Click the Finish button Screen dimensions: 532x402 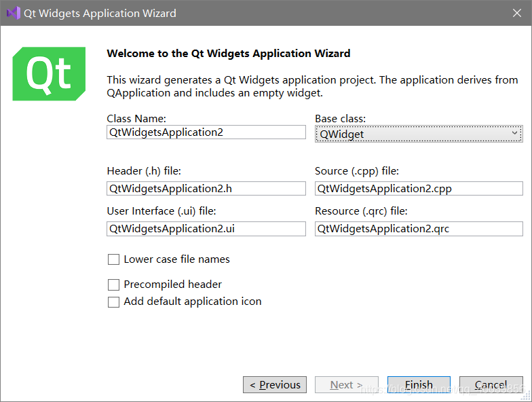click(419, 384)
